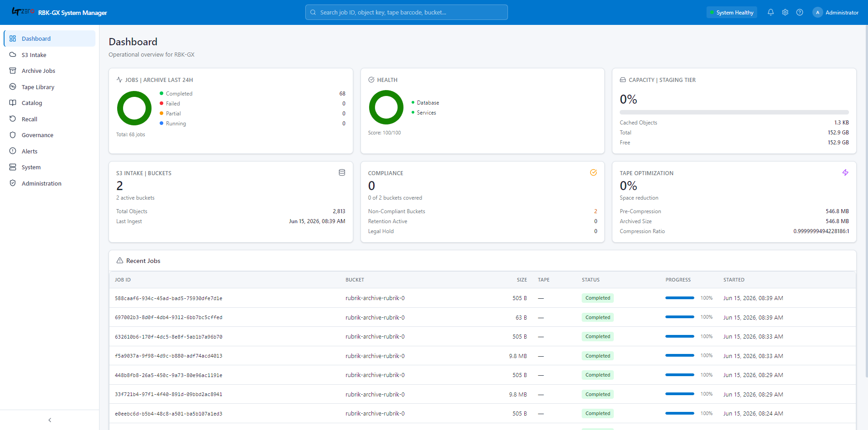Click the Status column header

(x=591, y=280)
